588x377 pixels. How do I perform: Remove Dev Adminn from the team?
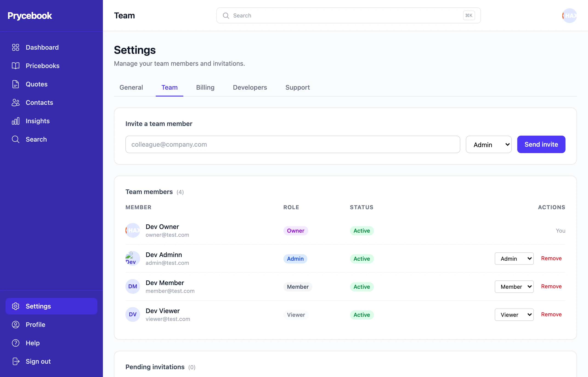551,258
